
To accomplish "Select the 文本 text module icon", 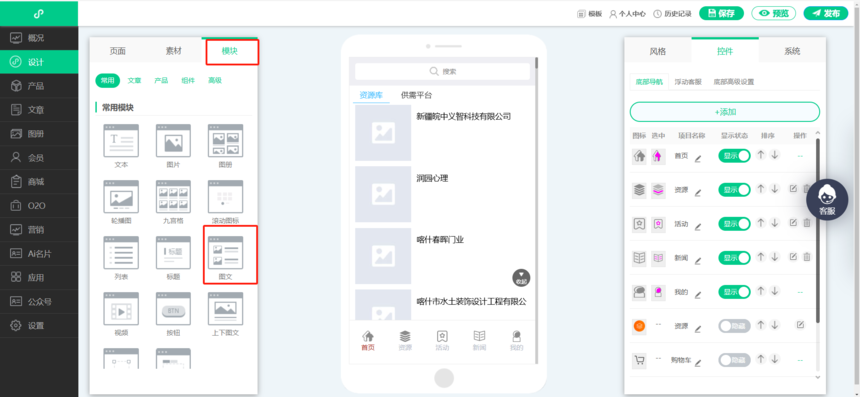I will coord(121,141).
